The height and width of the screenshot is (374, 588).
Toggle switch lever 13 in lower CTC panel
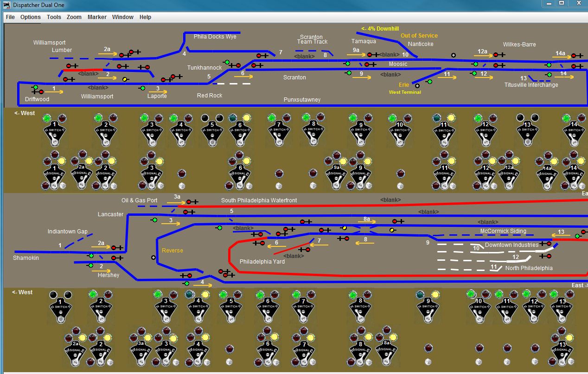(562, 309)
